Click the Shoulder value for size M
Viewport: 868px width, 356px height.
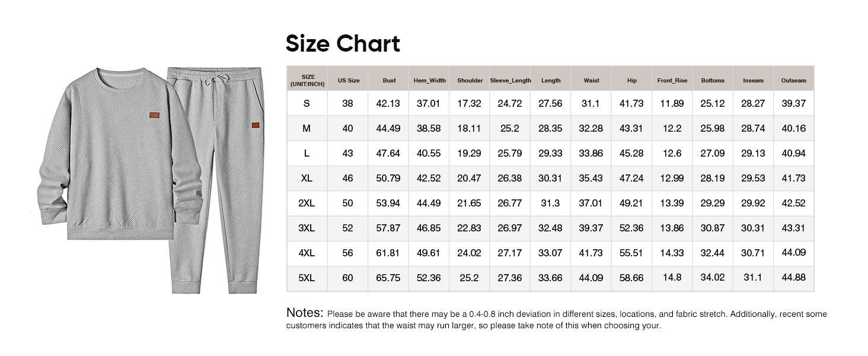pos(469,128)
